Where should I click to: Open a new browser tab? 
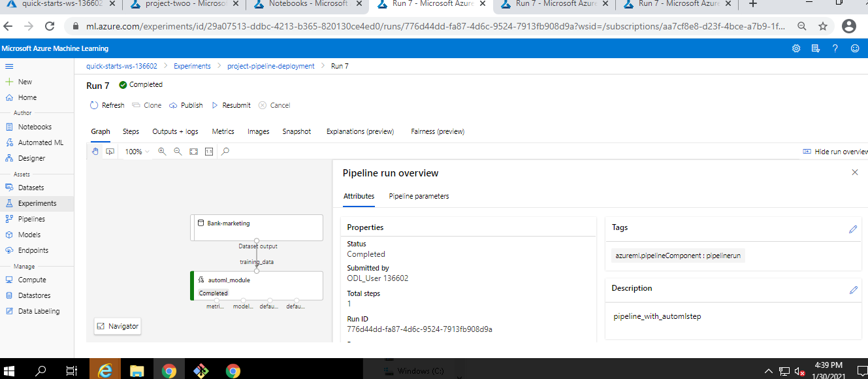click(x=752, y=4)
